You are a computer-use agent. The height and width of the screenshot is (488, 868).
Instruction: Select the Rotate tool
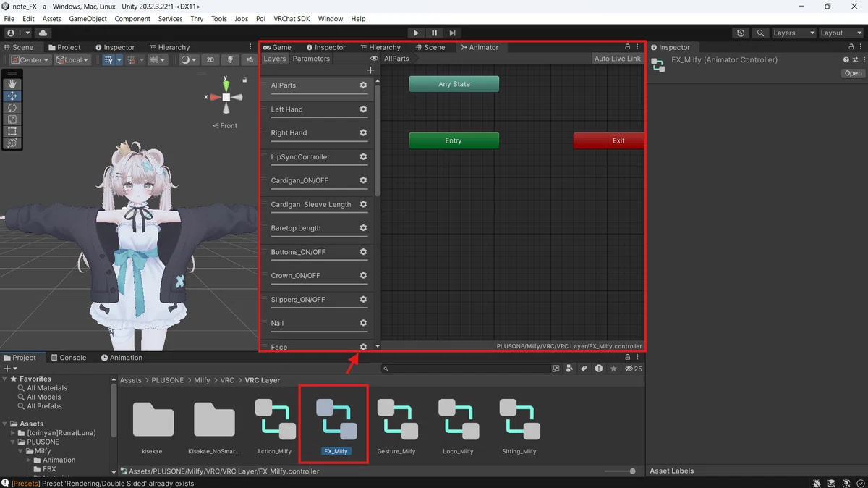pyautogui.click(x=12, y=107)
